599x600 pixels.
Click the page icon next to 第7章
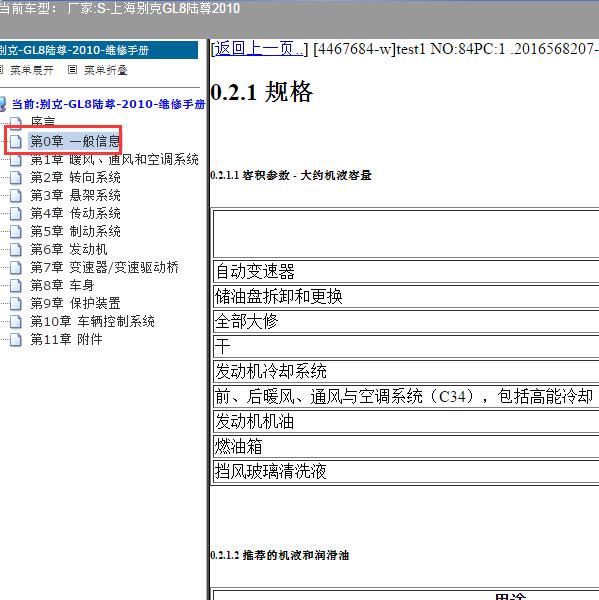click(x=15, y=267)
